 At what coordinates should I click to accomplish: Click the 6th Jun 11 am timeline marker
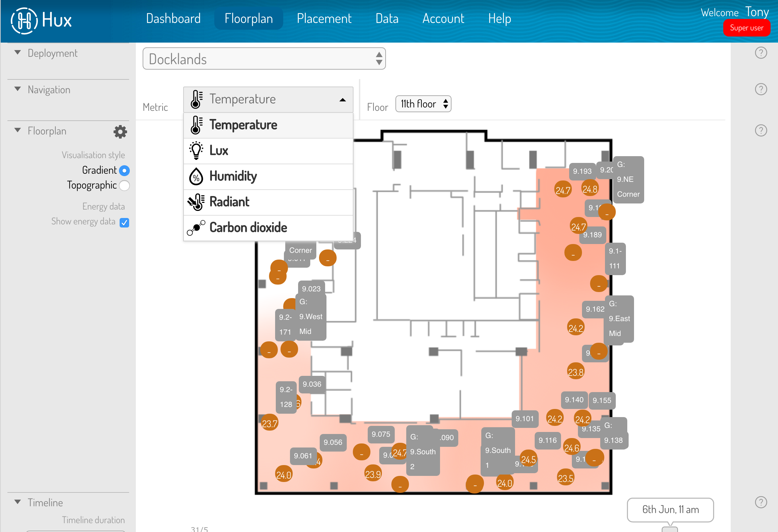point(670,510)
